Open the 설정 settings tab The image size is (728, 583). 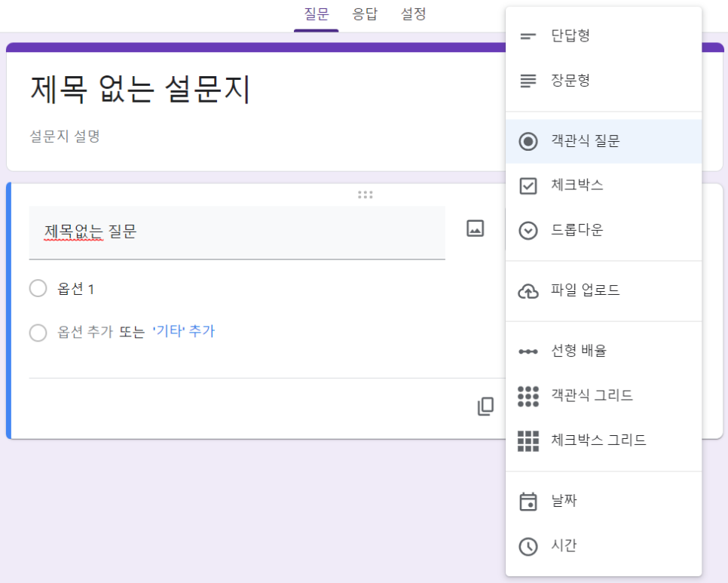(413, 14)
